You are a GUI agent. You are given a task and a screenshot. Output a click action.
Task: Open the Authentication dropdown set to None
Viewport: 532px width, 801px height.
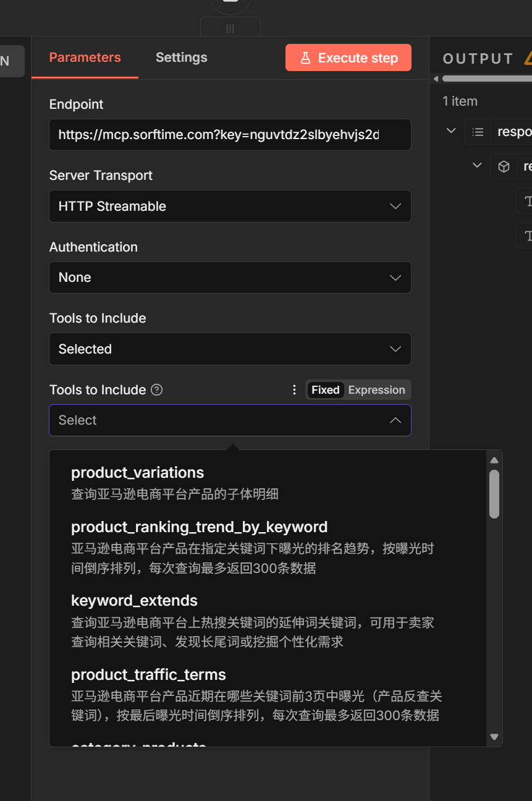230,278
